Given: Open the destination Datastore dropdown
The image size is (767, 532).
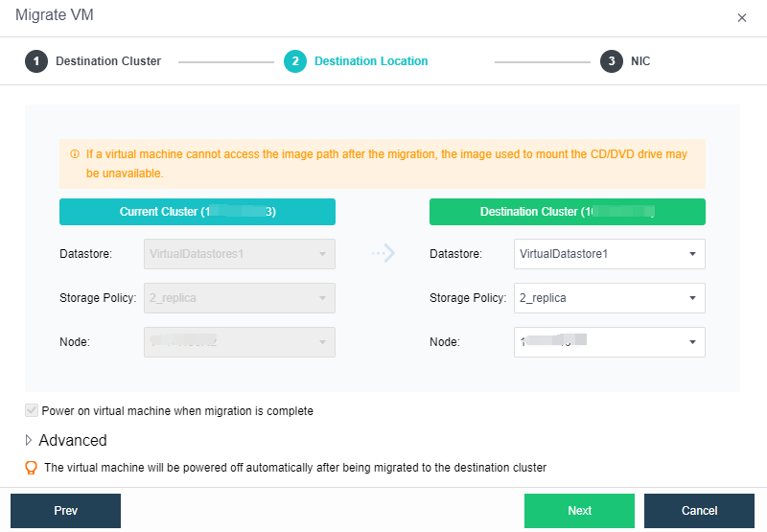Looking at the screenshot, I should [609, 254].
